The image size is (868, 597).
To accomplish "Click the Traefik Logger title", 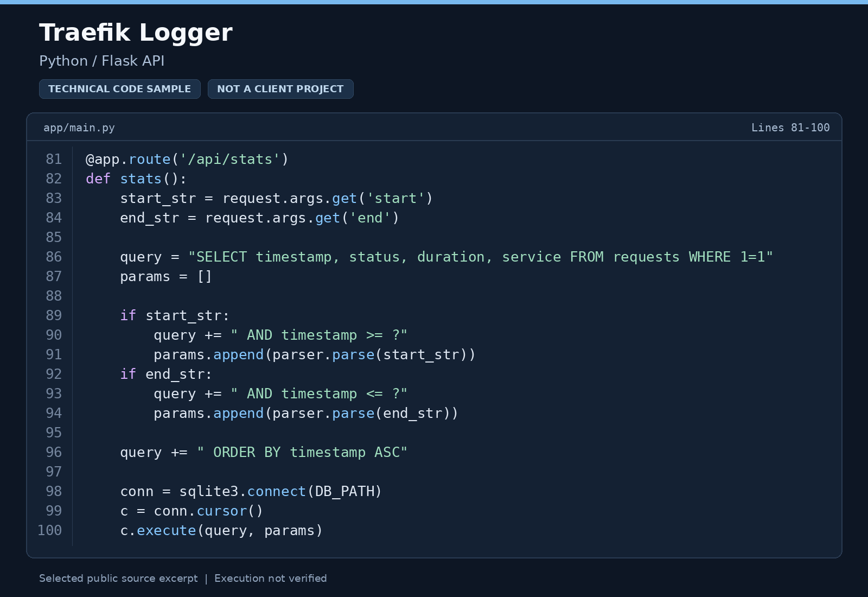I will pyautogui.click(x=136, y=33).
